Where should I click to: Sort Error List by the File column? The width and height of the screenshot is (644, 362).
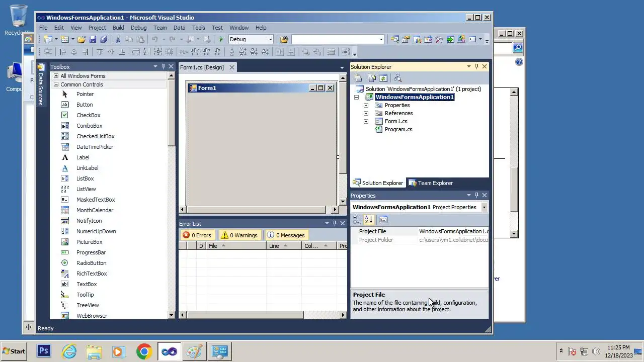pyautogui.click(x=237, y=246)
